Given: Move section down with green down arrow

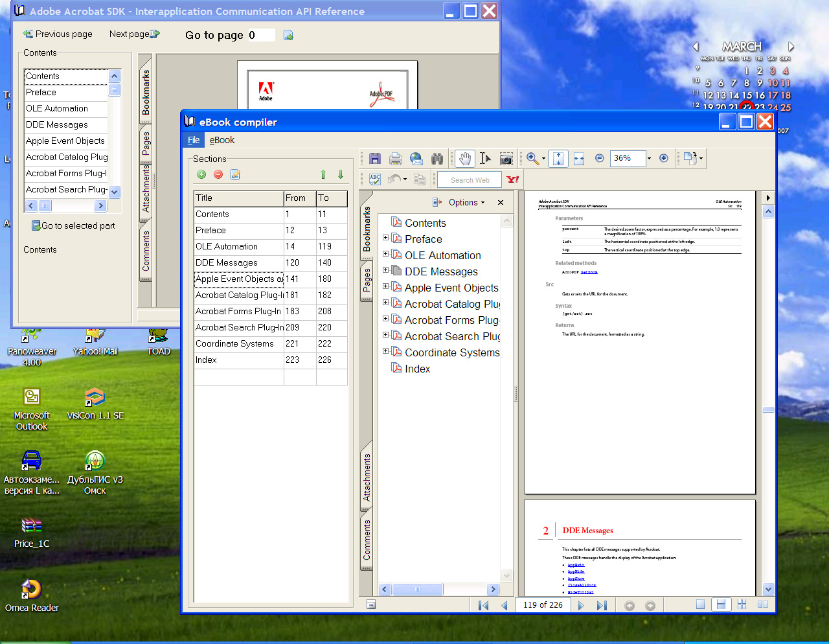Looking at the screenshot, I should pyautogui.click(x=341, y=174).
